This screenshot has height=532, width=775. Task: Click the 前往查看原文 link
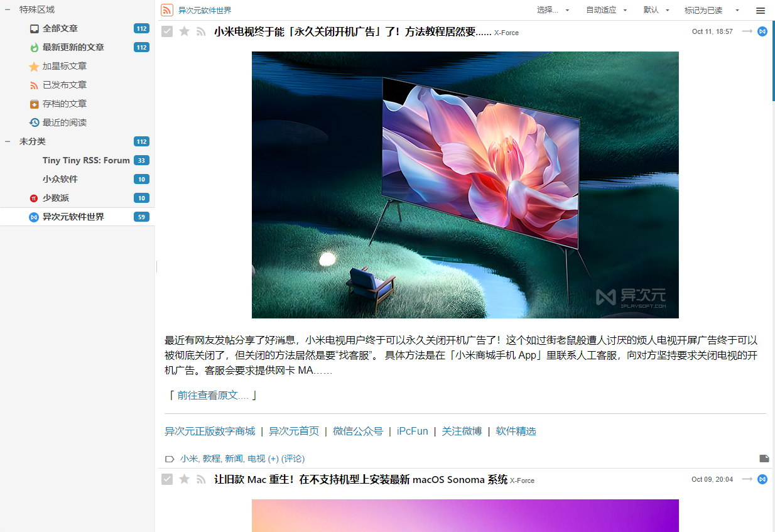[213, 395]
